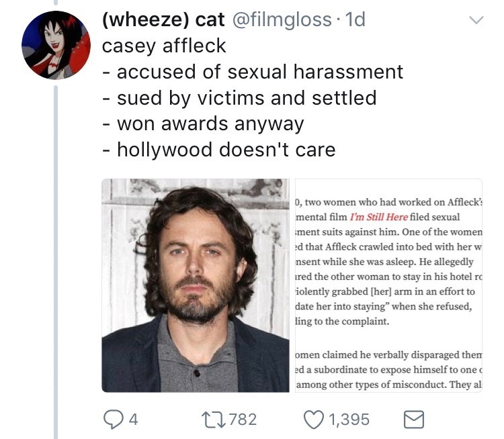Open the article text screenshot image
The height and width of the screenshot is (439, 504).
[388, 285]
